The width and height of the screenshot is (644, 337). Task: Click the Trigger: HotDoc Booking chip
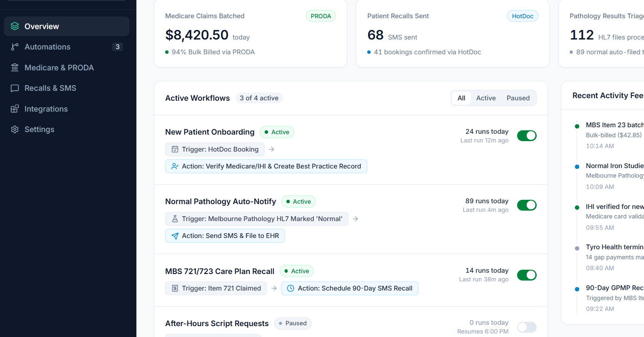coord(215,149)
